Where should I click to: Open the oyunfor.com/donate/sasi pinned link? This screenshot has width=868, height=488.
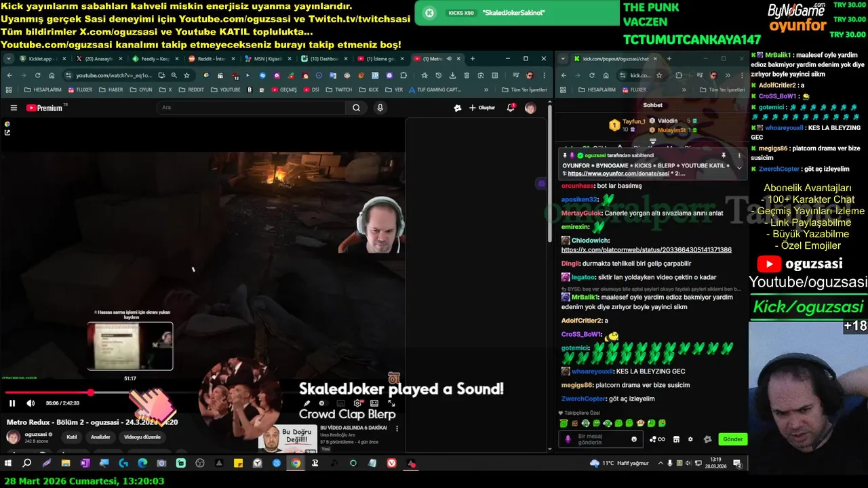[619, 174]
